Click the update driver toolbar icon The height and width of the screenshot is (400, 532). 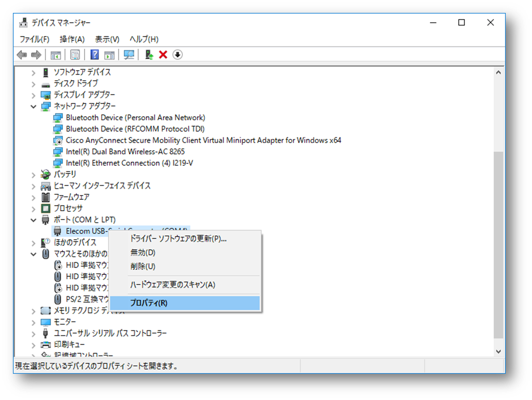point(149,54)
